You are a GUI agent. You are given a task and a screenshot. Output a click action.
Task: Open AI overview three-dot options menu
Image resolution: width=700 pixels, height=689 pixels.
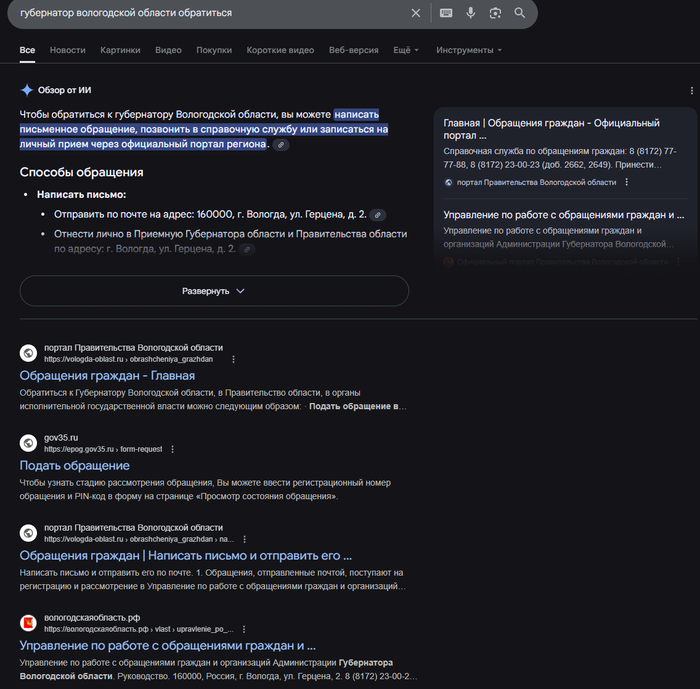tap(691, 90)
